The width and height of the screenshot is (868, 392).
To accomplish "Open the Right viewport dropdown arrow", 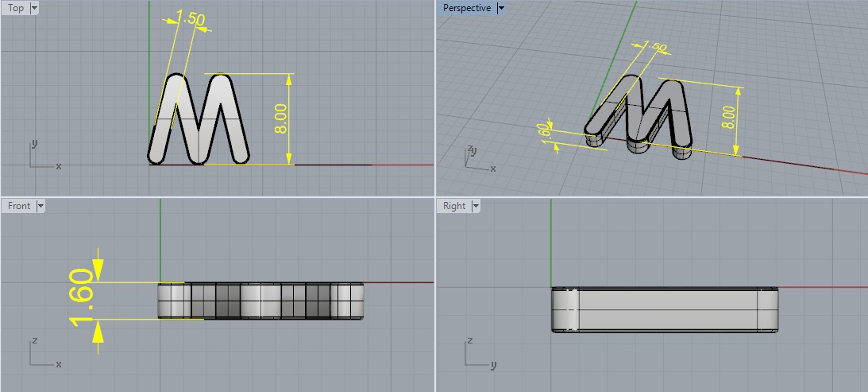I will pyautogui.click(x=475, y=206).
